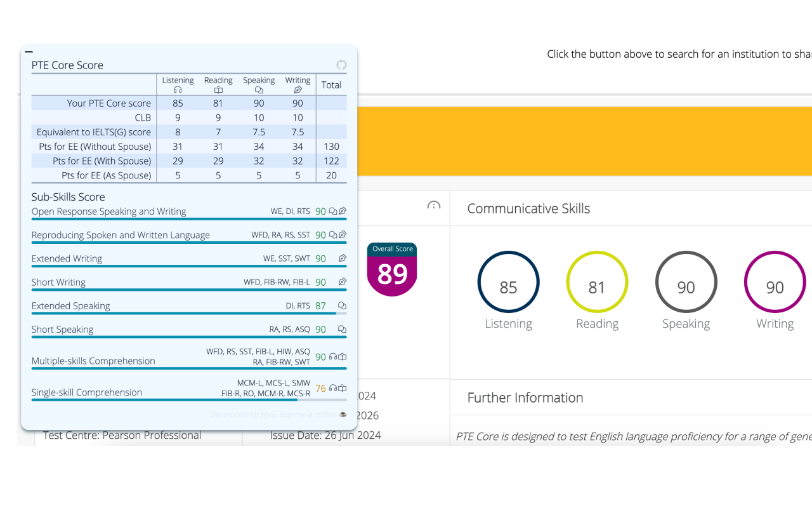Screen dimensions: 812x508
Task: Select the headphones icon under Listening
Action: pos(178,89)
